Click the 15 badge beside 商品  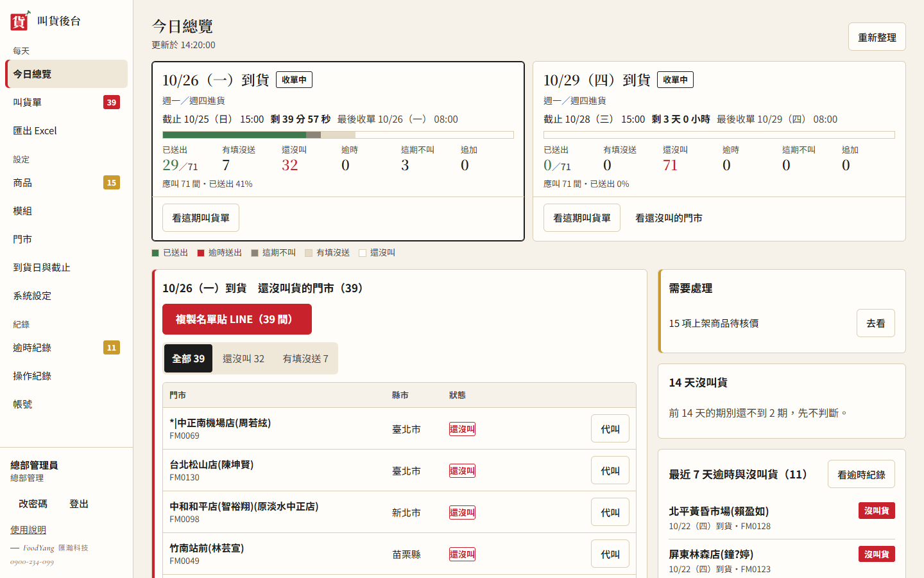pos(112,182)
